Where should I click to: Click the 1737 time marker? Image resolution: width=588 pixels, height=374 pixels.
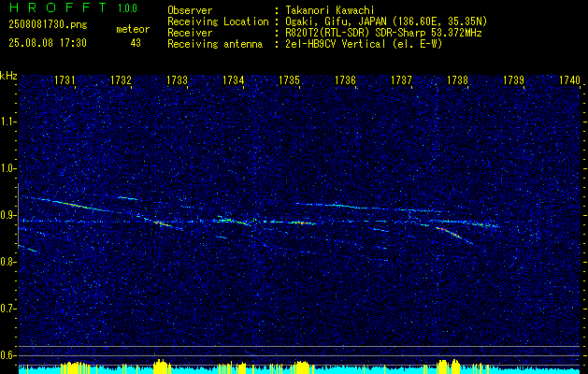401,79
